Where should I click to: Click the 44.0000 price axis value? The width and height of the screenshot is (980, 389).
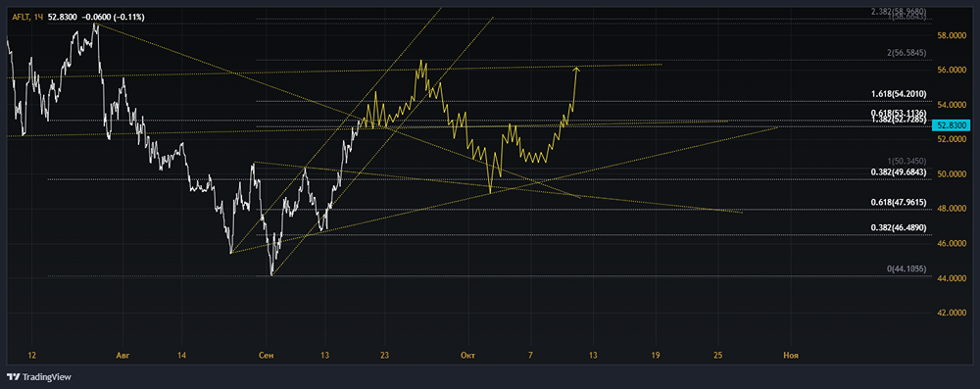pos(952,277)
